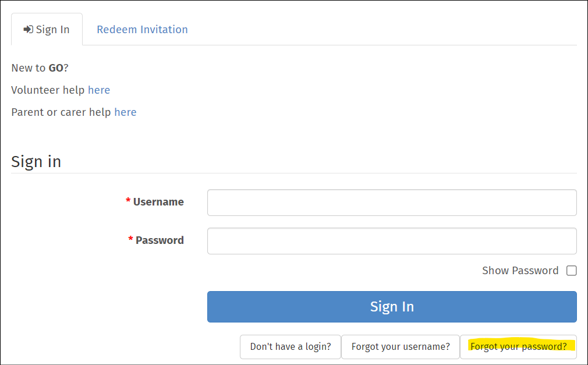Enable the Show Password checkbox
588x365 pixels.
[x=572, y=271]
